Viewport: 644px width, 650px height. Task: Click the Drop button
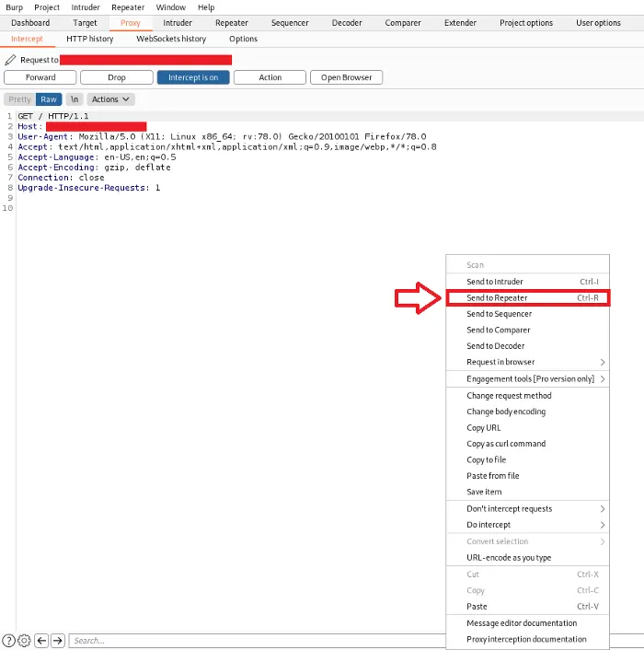(116, 77)
